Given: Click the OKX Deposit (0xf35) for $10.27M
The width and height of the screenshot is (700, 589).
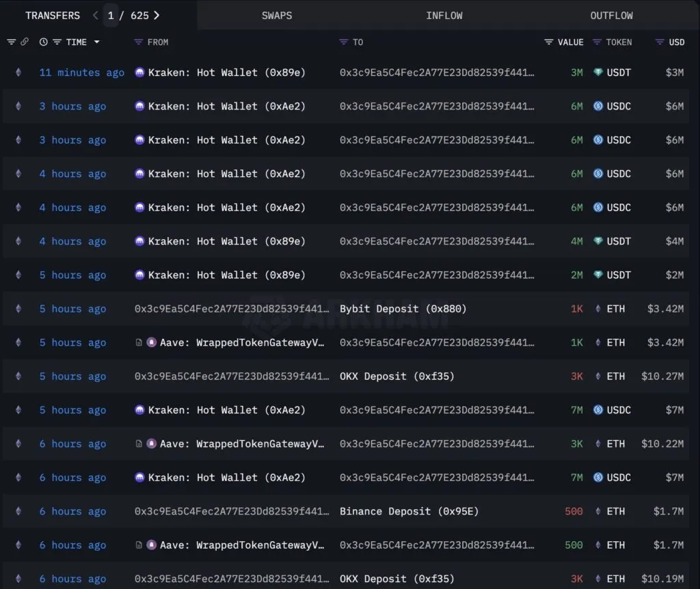Looking at the screenshot, I should (x=397, y=376).
